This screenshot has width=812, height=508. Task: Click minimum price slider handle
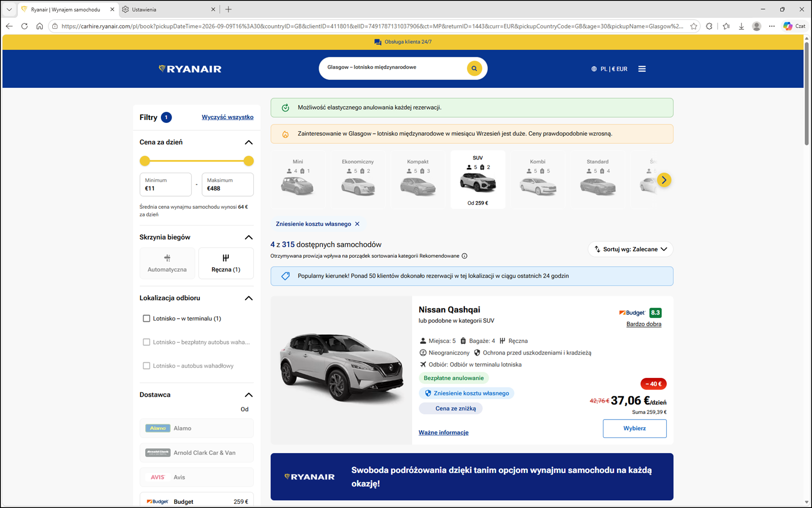pyautogui.click(x=145, y=161)
